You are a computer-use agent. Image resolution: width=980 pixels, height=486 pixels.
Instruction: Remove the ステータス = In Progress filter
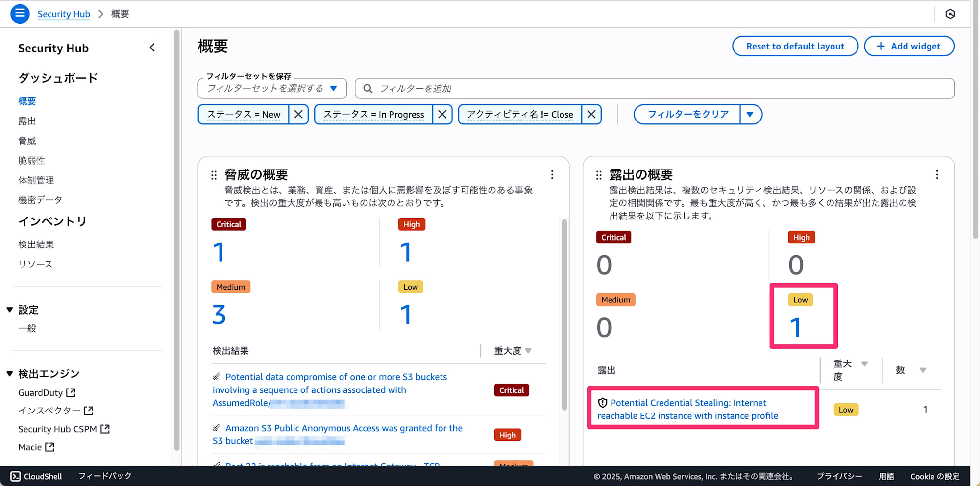click(442, 114)
